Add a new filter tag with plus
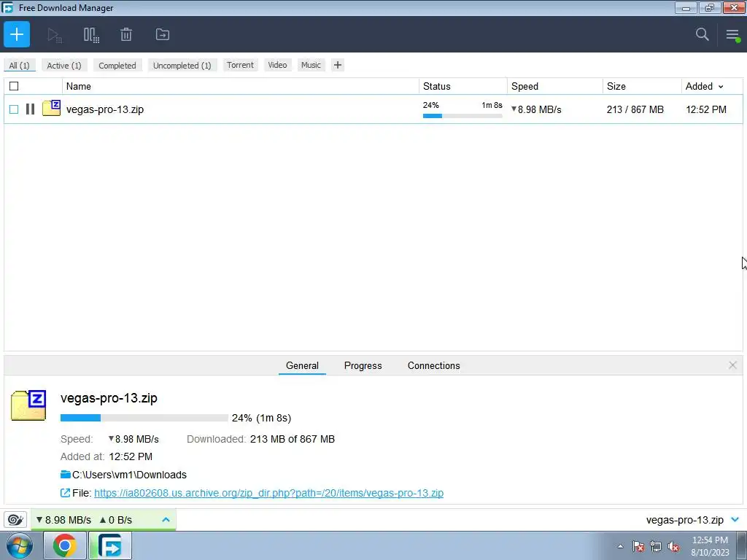This screenshot has height=560, width=747. tap(337, 65)
